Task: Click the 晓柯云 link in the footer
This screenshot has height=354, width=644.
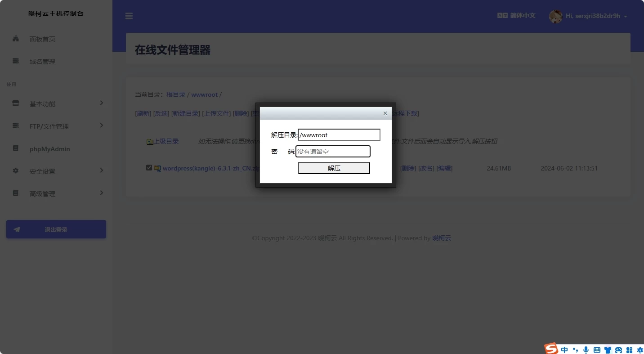Action: pos(442,238)
